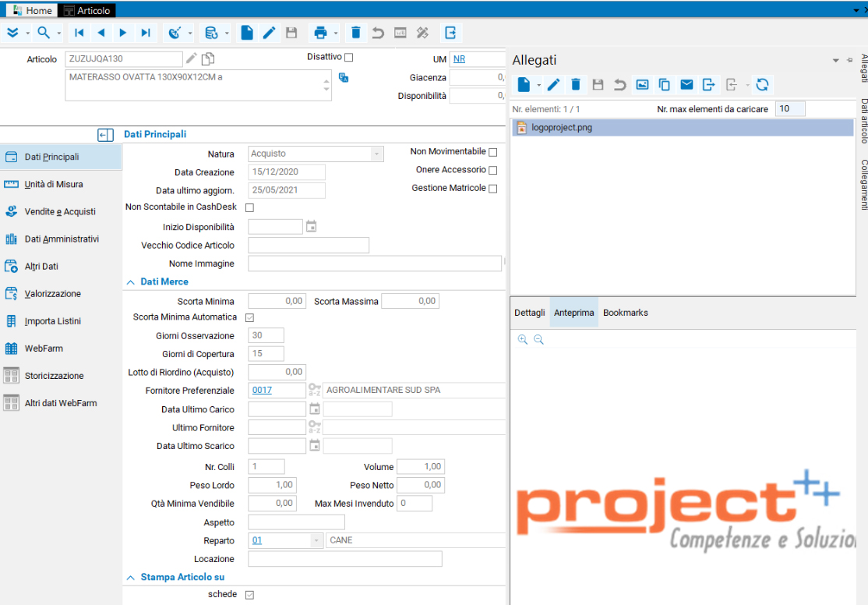The width and height of the screenshot is (868, 605).
Task: Select the logoproject.png attachment
Action: (561, 128)
